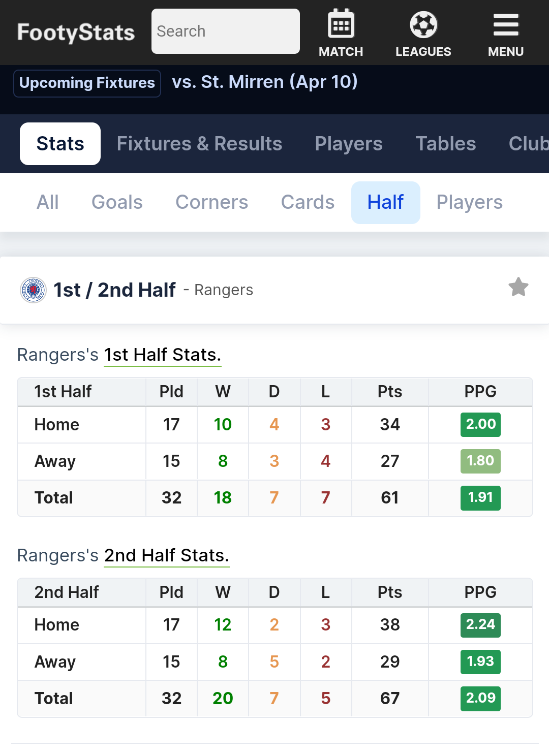Select the Cards stats filter
Screen dimensions: 549x756
[x=308, y=202]
